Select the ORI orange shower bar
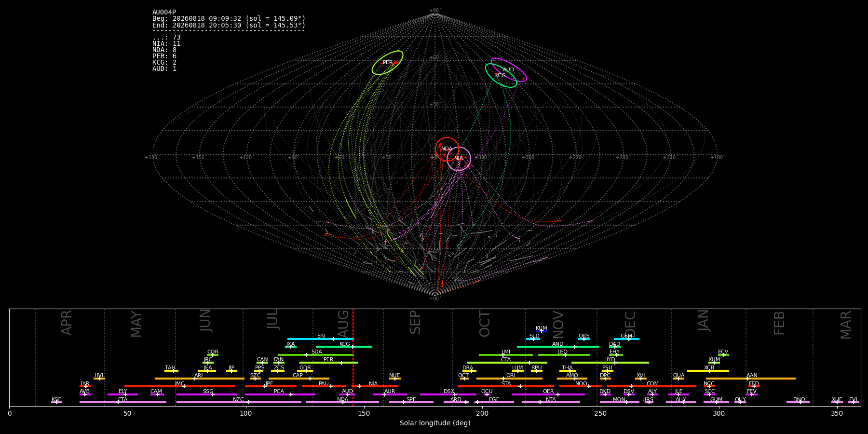 509,379
